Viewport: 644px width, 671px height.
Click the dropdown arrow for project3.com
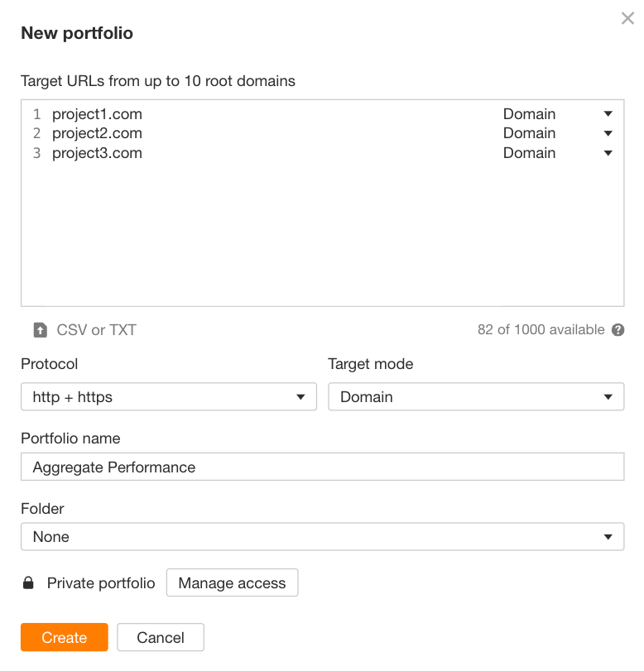[x=608, y=153]
